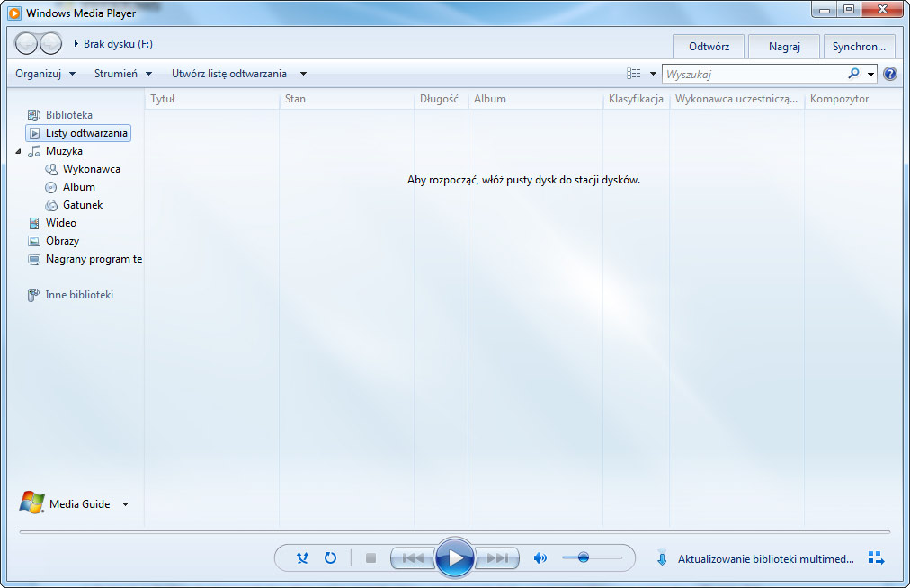
Task: Select Biblioteka in the navigation tree
Action: click(69, 115)
